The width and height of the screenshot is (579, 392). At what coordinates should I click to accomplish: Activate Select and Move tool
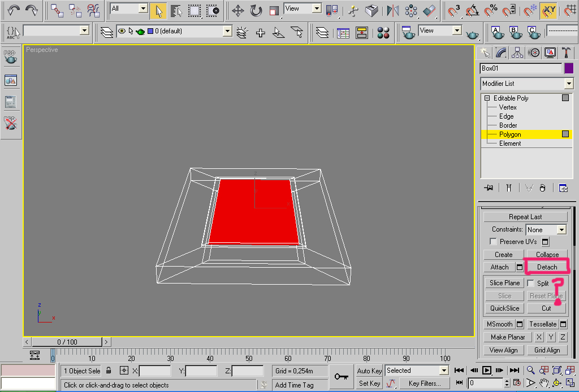point(238,11)
